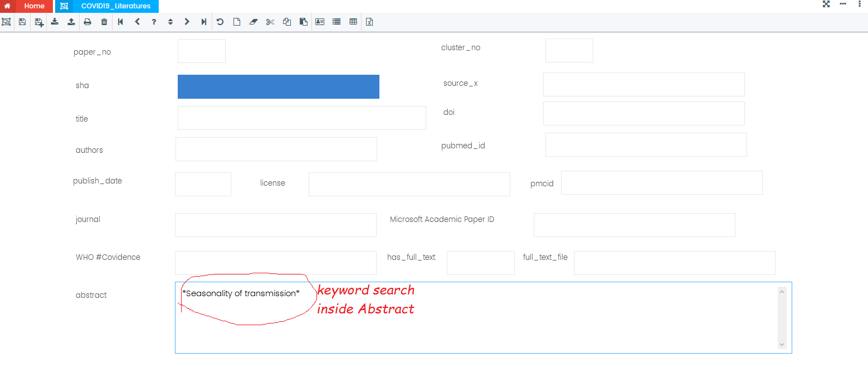Open the vertical three-dot menu

pyautogui.click(x=860, y=4)
